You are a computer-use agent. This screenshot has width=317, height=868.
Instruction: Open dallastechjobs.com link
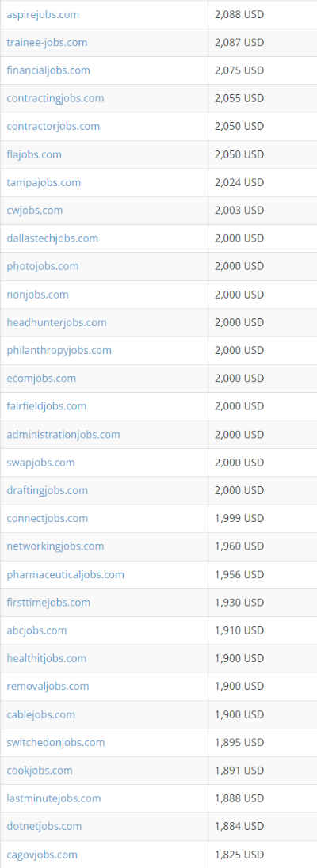(x=52, y=238)
